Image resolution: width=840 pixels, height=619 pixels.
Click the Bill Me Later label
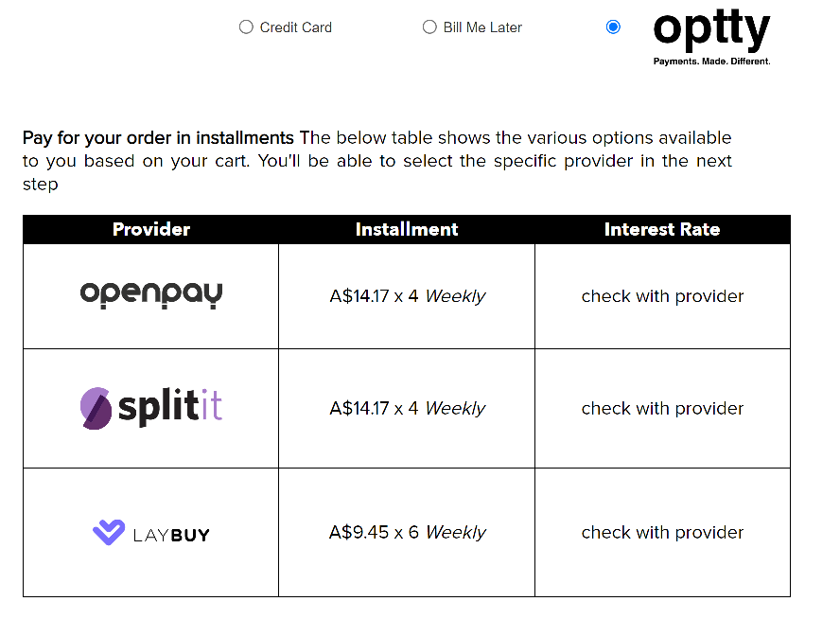pyautogui.click(x=482, y=27)
